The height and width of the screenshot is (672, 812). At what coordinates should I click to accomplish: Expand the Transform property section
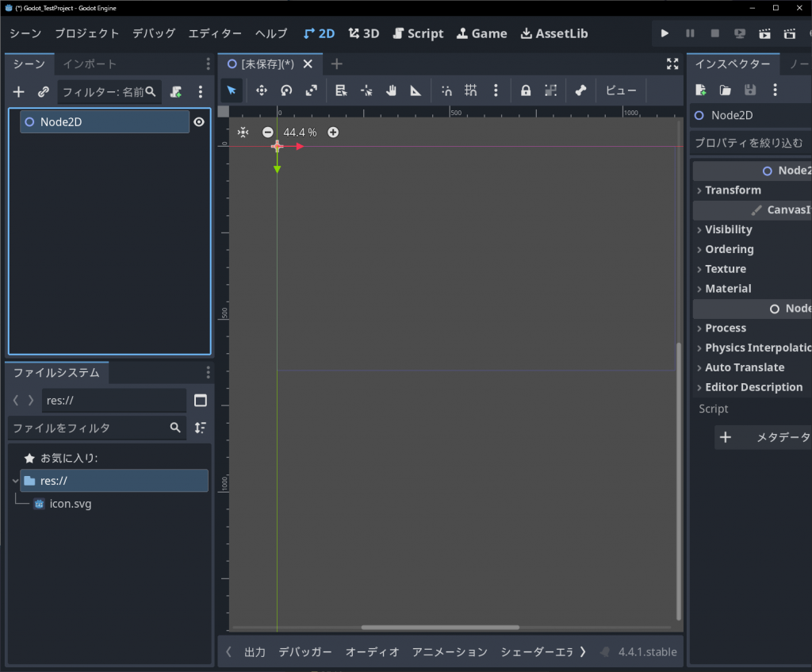[x=733, y=190]
